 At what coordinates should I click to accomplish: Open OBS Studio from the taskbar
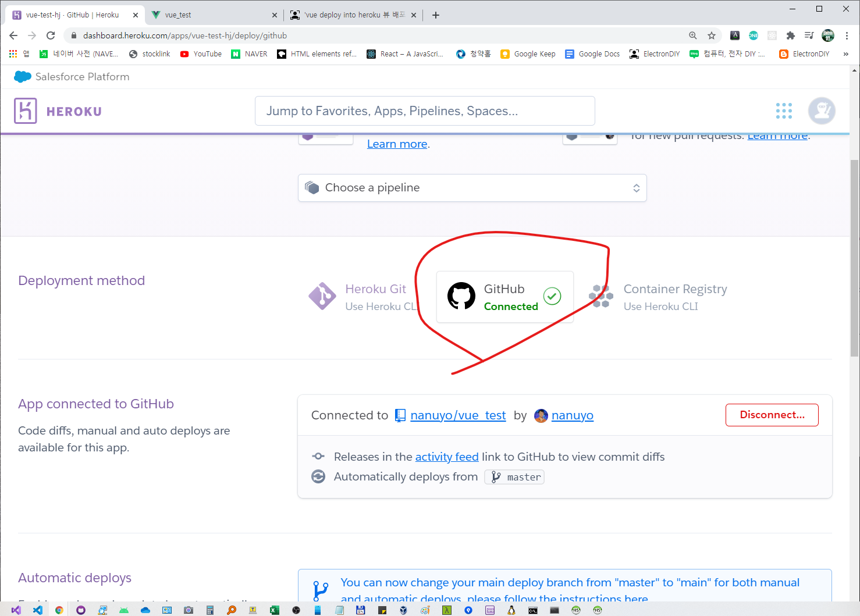click(x=296, y=610)
